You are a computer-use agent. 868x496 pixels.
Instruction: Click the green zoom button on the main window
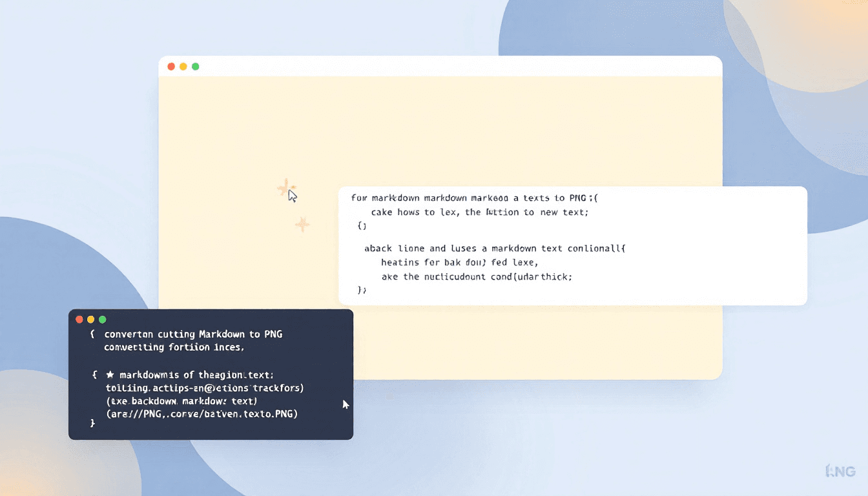pyautogui.click(x=195, y=66)
